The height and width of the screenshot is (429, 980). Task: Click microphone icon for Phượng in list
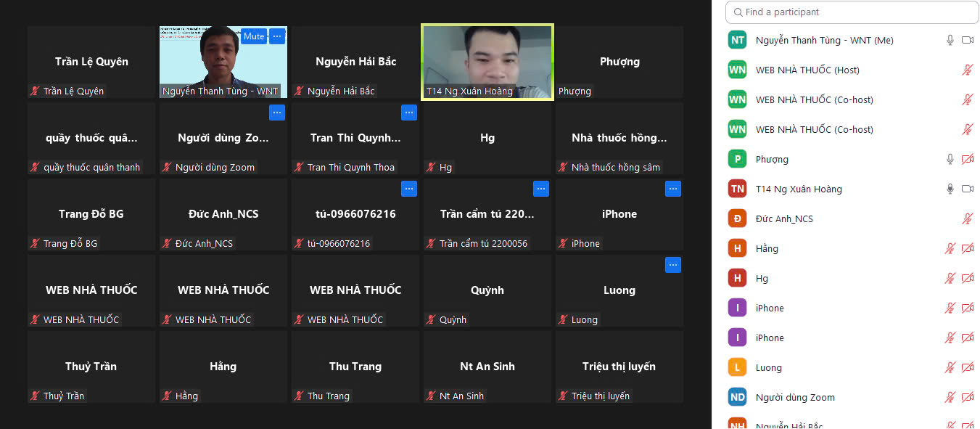[950, 160]
